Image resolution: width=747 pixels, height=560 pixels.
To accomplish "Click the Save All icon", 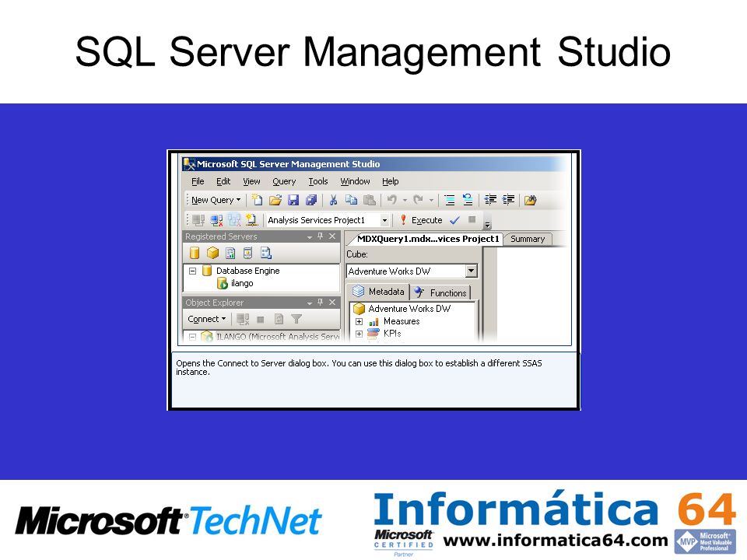I will coord(311,200).
